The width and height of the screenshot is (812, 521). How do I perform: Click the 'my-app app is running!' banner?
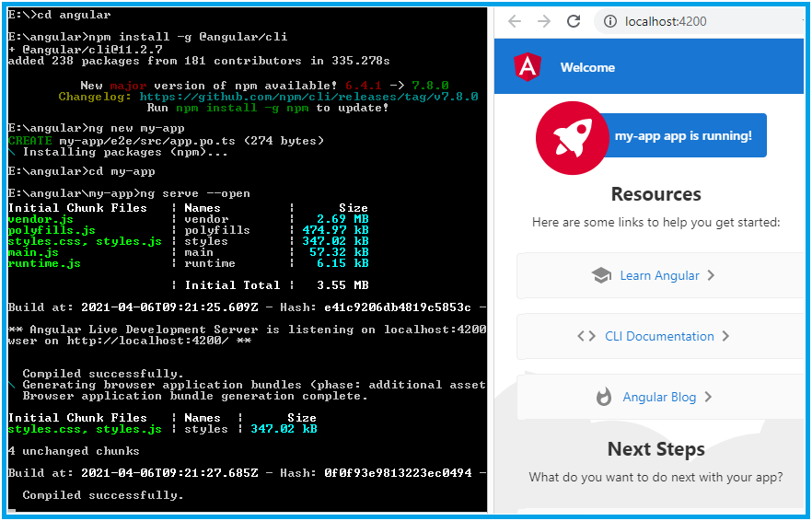coord(682,135)
